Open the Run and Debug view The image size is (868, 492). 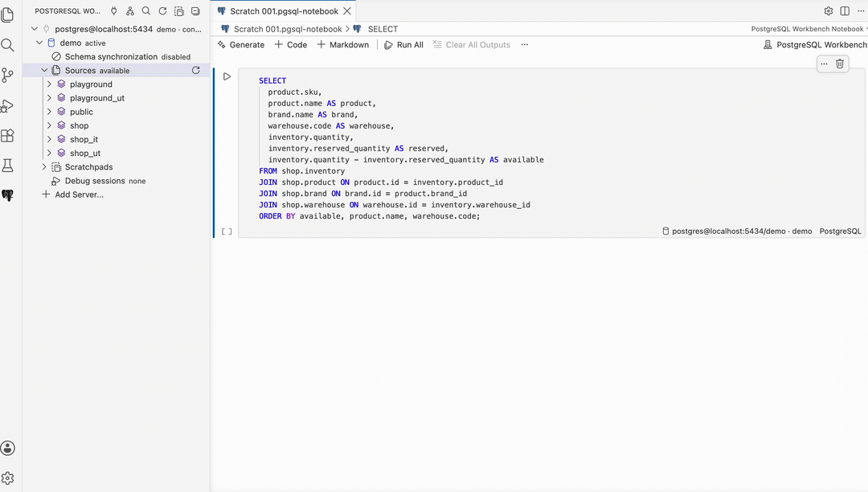(x=8, y=105)
